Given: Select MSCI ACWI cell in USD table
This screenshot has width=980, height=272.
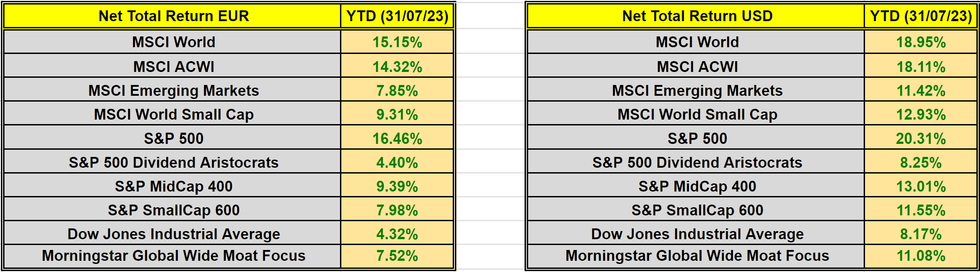Looking at the screenshot, I should tap(697, 67).
